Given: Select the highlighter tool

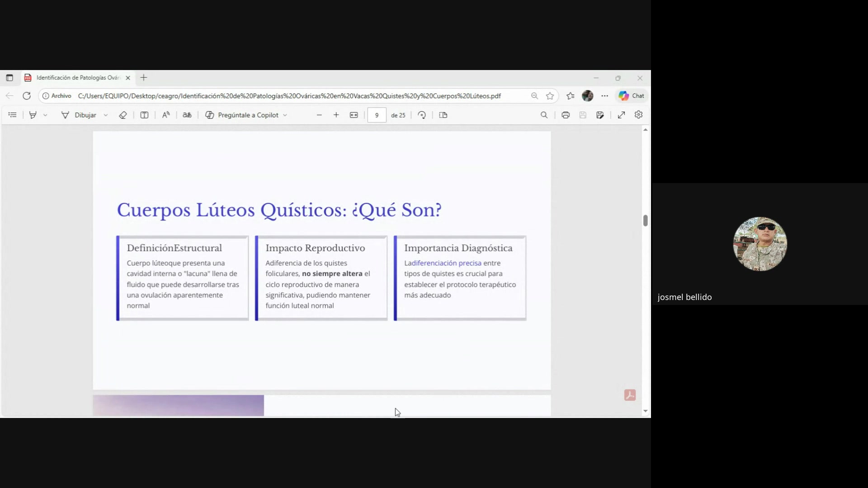Looking at the screenshot, I should click(x=32, y=115).
